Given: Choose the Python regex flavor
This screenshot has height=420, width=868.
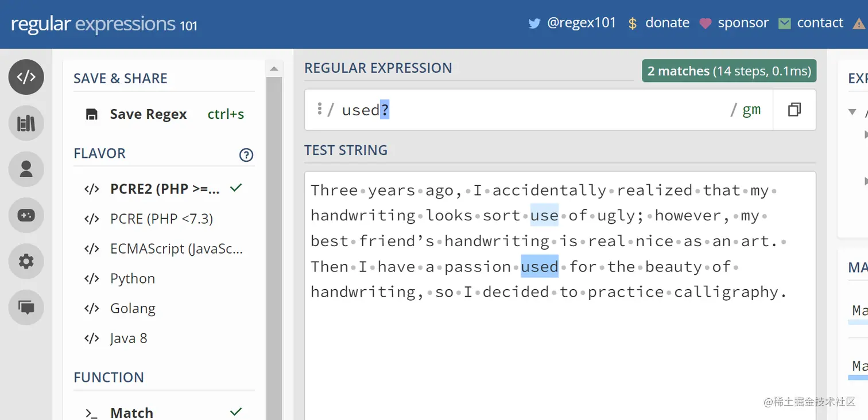Looking at the screenshot, I should (132, 279).
